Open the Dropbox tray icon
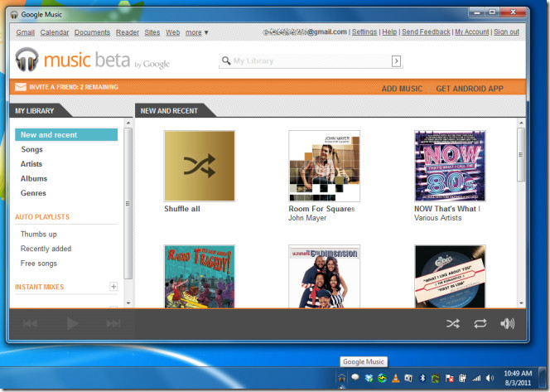The image size is (550, 392). [369, 378]
